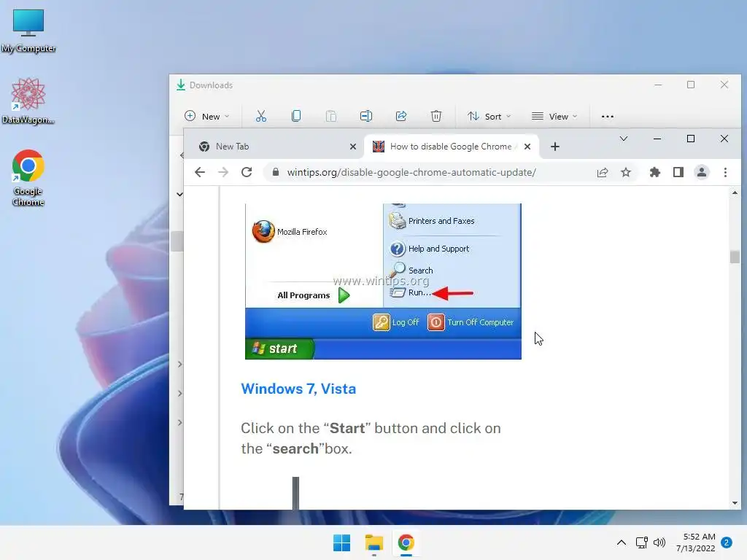Click scroll up arrow of Chrome page
747x560 pixels.
click(x=735, y=192)
